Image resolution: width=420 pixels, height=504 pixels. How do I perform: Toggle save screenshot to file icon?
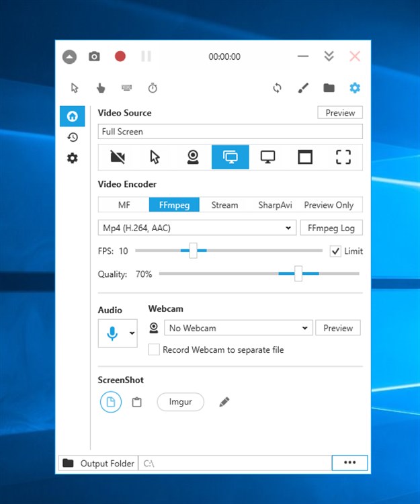[x=111, y=402]
